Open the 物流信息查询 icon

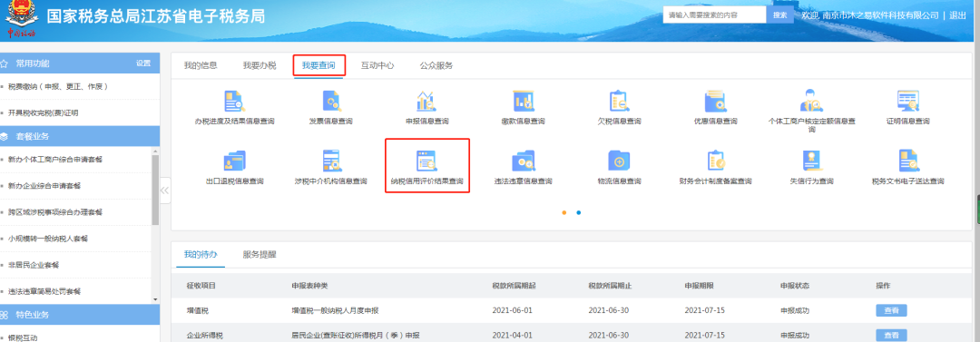pyautogui.click(x=619, y=161)
